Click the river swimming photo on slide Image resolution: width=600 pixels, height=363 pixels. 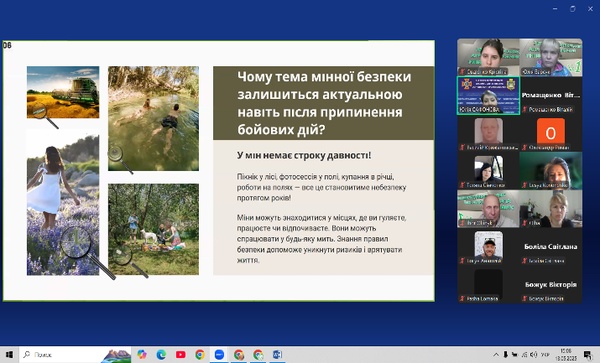[x=153, y=118]
